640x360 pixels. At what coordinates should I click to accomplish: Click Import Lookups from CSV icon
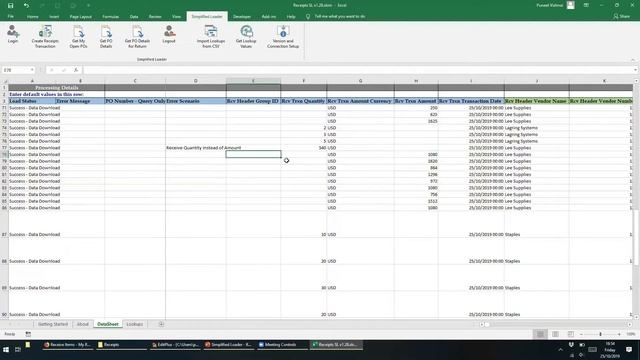[x=211, y=36]
